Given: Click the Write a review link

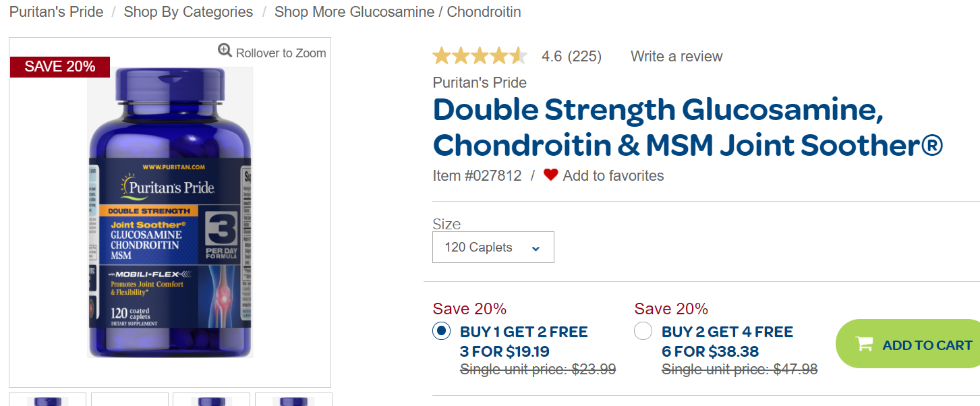Looking at the screenshot, I should (x=676, y=57).
